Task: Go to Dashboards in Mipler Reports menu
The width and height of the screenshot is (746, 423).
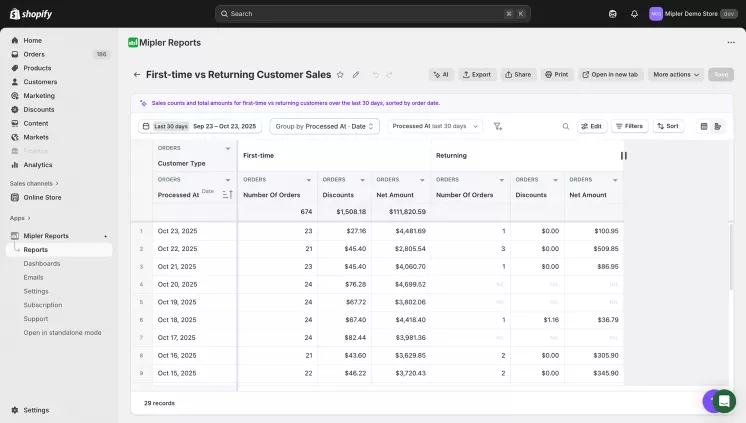Action: point(42,264)
